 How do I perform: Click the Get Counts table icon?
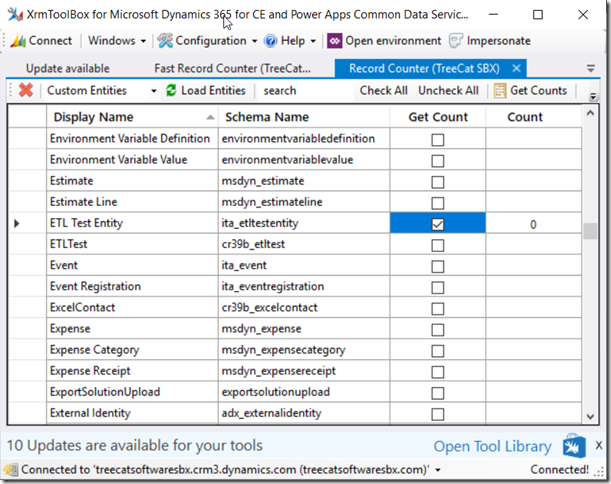[x=500, y=90]
